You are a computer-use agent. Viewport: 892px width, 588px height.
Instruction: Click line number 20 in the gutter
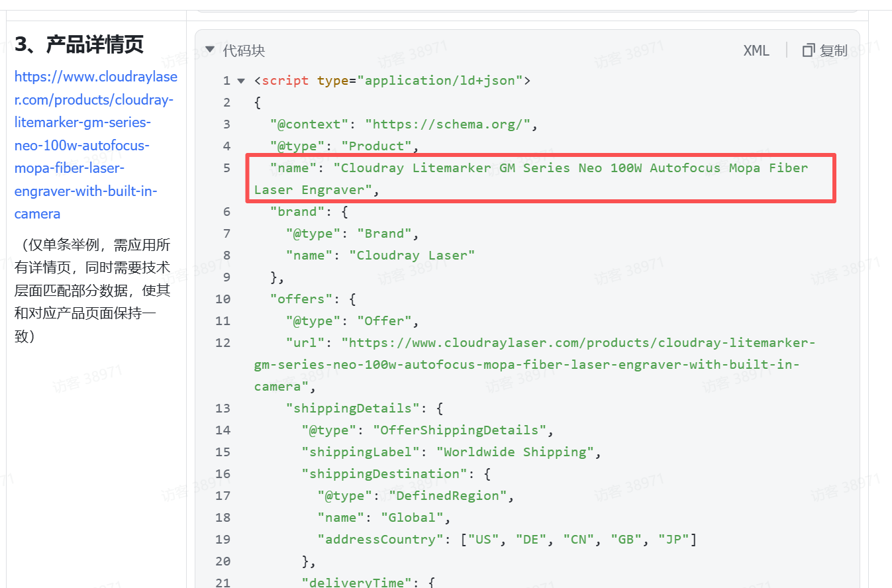click(223, 562)
